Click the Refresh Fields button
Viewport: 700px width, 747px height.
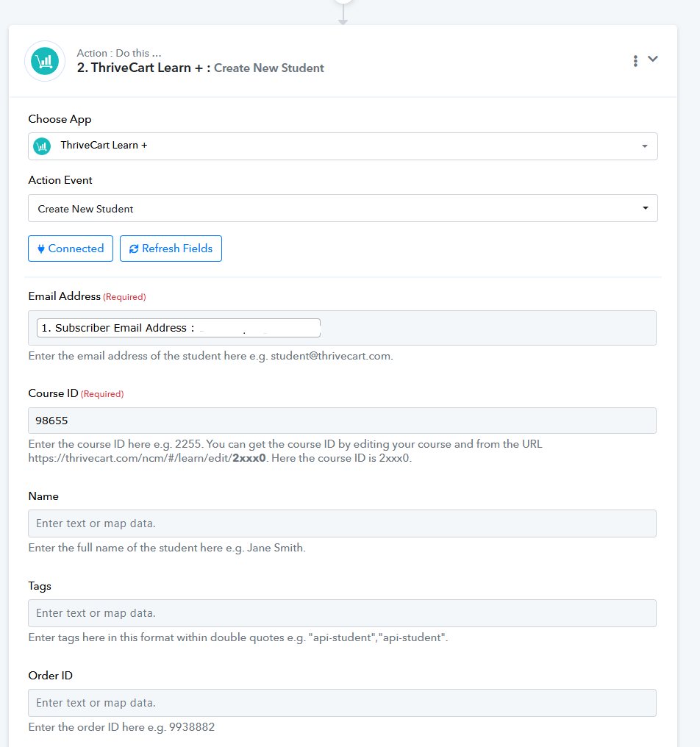click(x=171, y=249)
